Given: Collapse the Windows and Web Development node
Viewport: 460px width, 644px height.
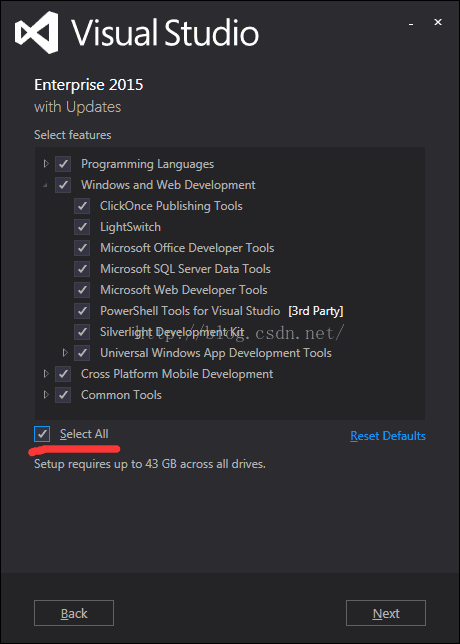Looking at the screenshot, I should [x=46, y=186].
